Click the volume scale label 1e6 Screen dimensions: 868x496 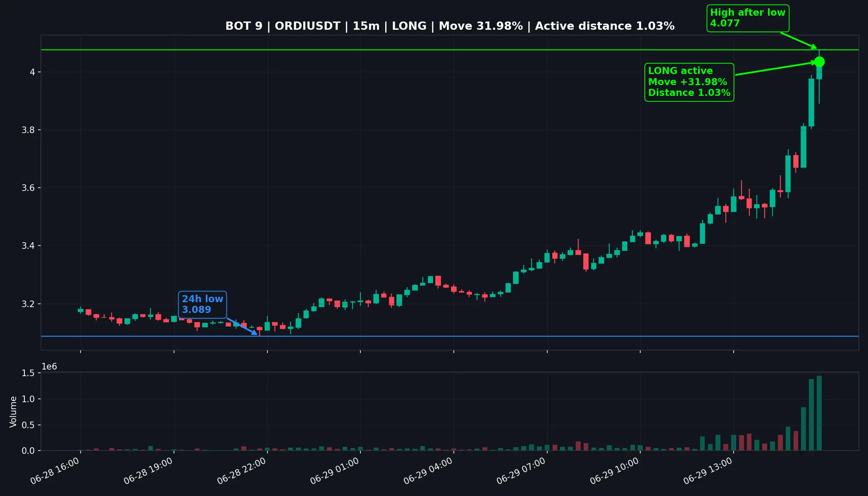pos(49,367)
